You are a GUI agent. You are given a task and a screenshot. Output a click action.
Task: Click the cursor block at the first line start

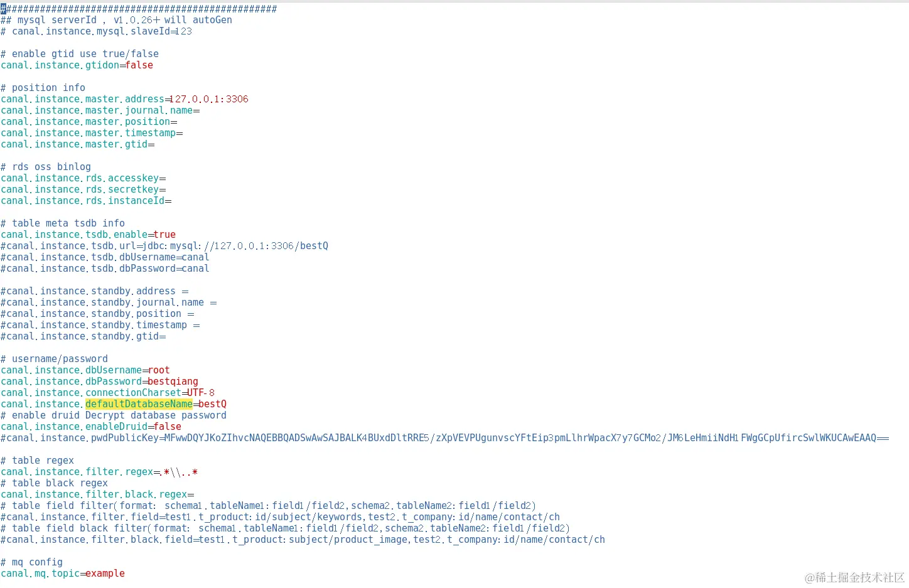tap(3, 9)
